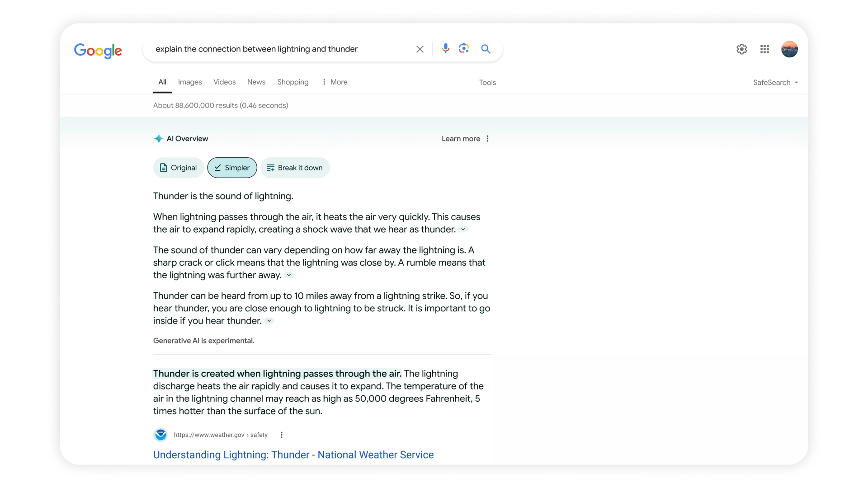
Task: Switch to the Images tab
Action: point(189,82)
